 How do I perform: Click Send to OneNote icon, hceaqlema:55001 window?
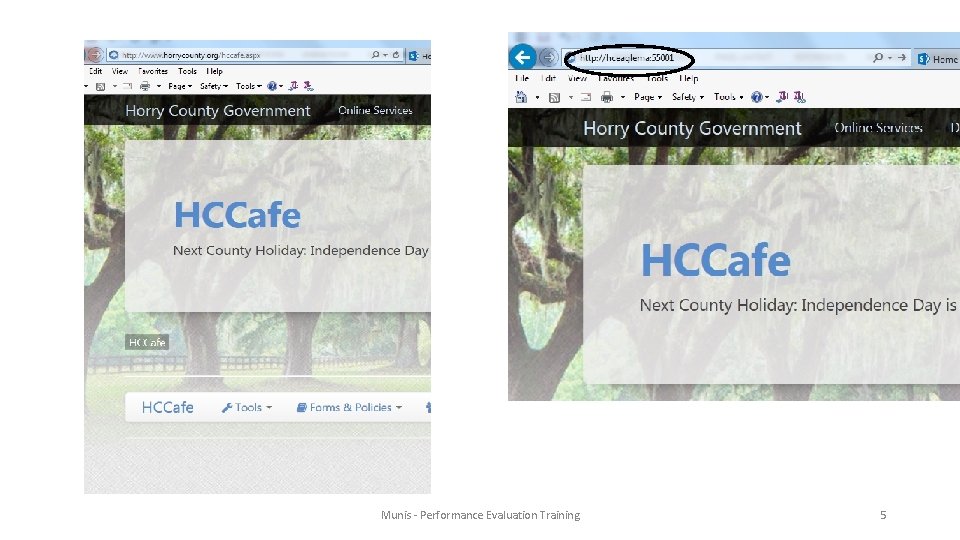(782, 96)
